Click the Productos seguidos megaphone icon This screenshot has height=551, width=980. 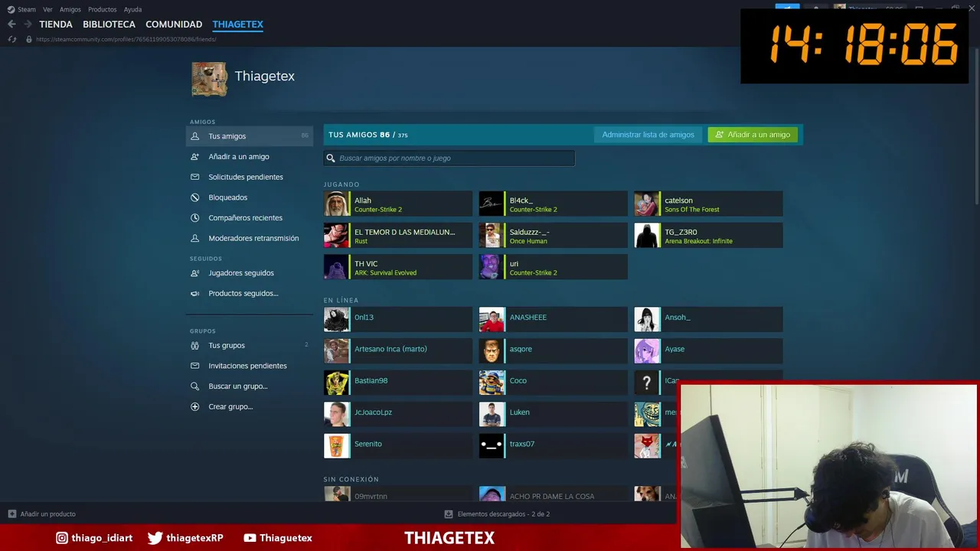[194, 293]
